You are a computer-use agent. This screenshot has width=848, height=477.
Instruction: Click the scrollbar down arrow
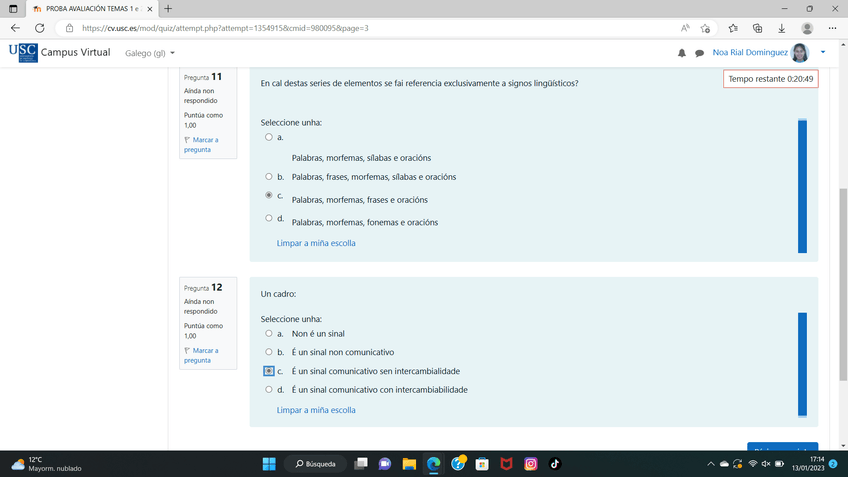pos(843,446)
